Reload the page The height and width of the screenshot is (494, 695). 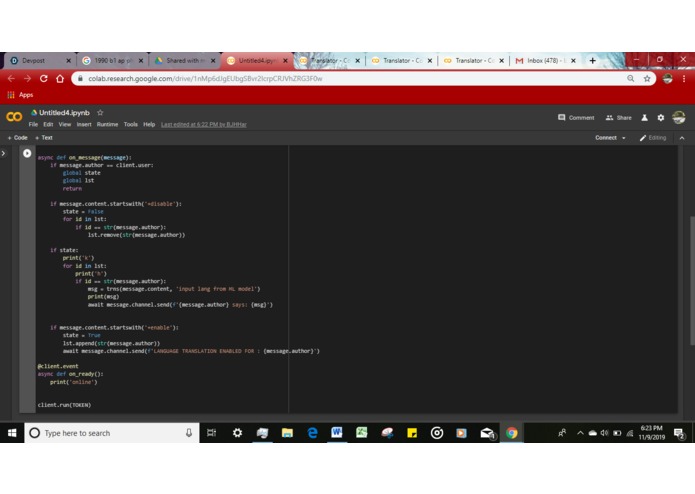click(43, 78)
